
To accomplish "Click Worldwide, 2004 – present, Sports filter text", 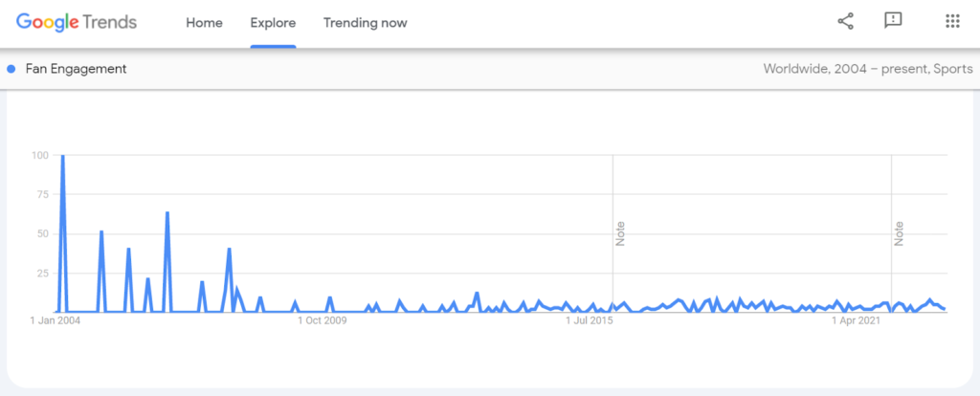I will pyautogui.click(x=867, y=69).
